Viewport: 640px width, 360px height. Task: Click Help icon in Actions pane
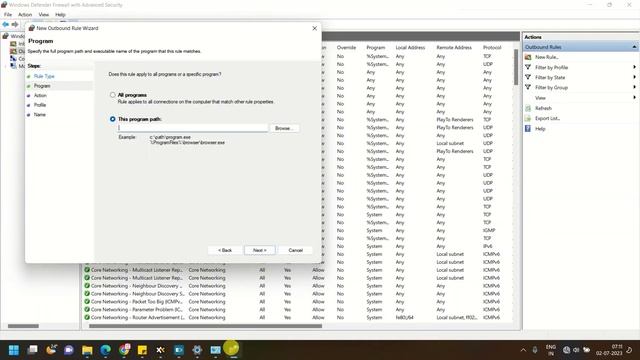pyautogui.click(x=528, y=129)
